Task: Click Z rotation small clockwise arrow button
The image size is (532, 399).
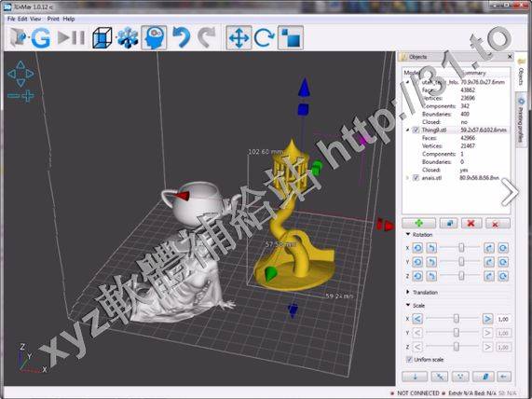Action: click(489, 276)
